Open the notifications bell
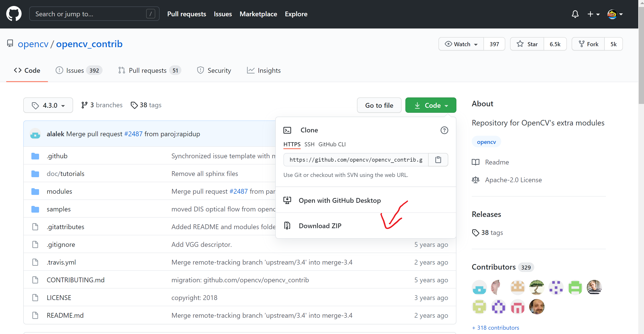Screen dimensions: 644x334 tap(575, 14)
